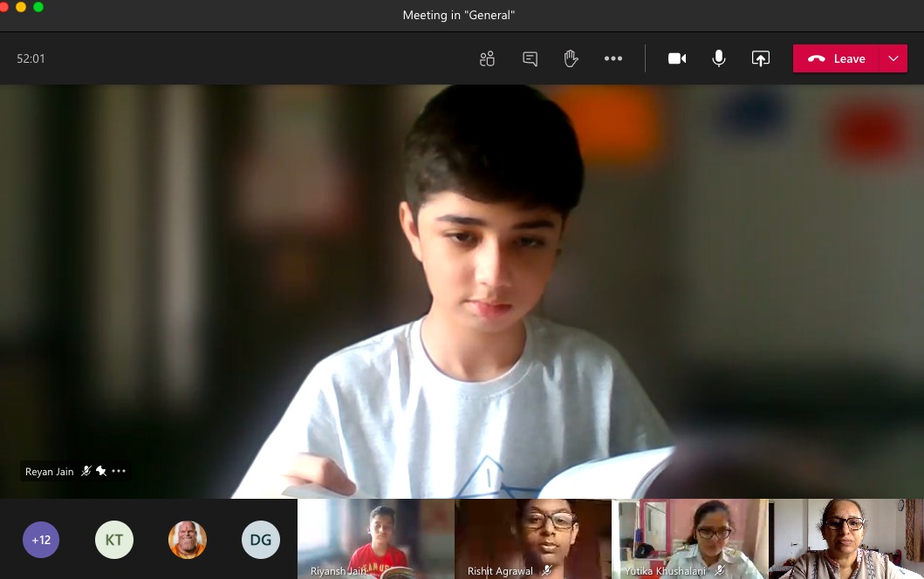The width and height of the screenshot is (924, 579).
Task: Mute or unmute the microphone
Action: tap(718, 58)
